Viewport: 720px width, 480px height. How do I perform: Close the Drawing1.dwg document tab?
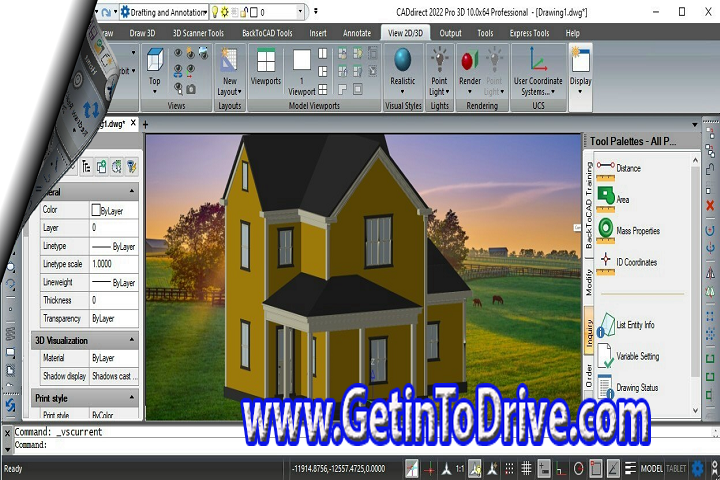coord(133,123)
